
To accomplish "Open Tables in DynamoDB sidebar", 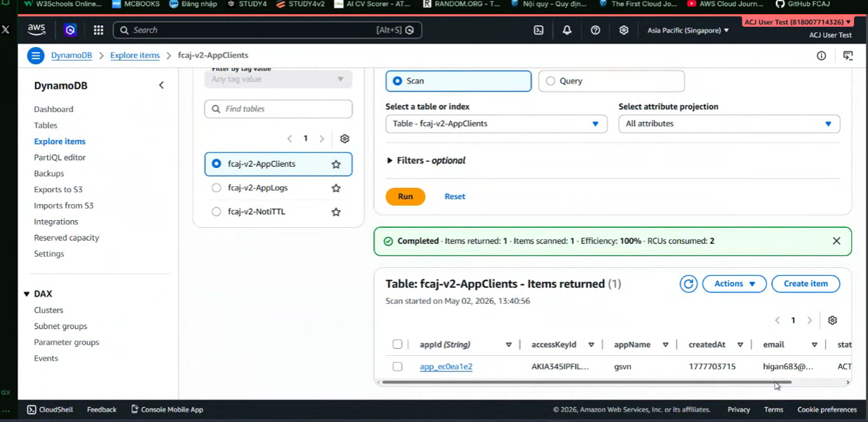I will (x=46, y=125).
